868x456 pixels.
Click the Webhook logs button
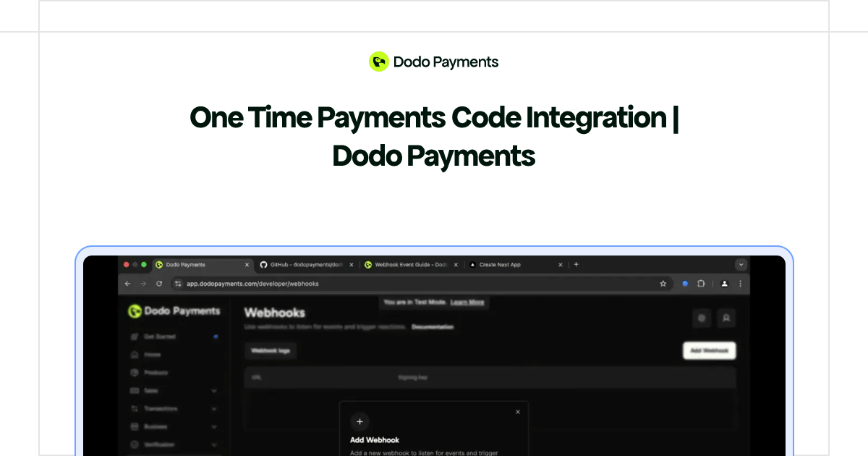[x=271, y=350]
